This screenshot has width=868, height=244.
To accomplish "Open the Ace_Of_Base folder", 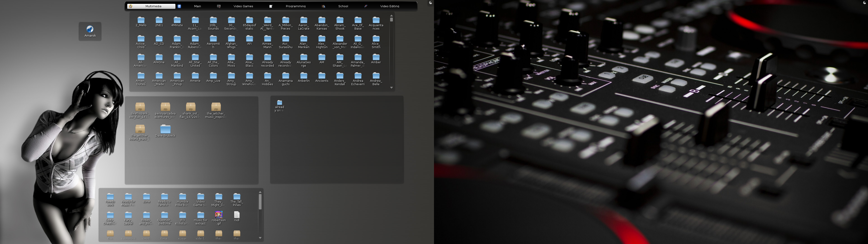I will pyautogui.click(x=358, y=23).
